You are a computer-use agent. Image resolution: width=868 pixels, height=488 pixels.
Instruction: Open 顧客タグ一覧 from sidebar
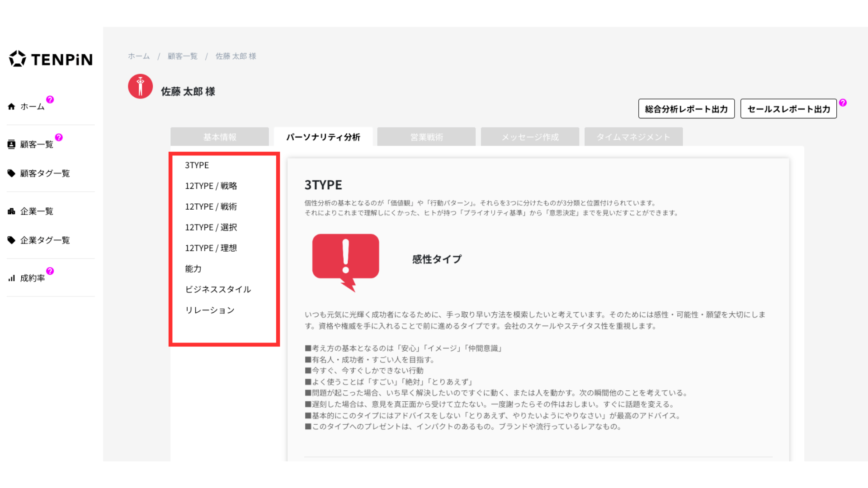coord(45,174)
